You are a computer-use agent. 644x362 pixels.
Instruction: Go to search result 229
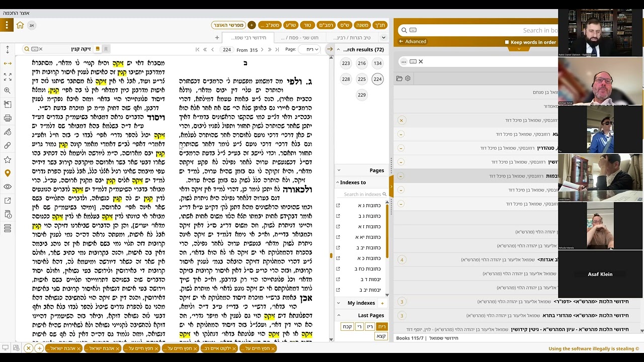362,95
